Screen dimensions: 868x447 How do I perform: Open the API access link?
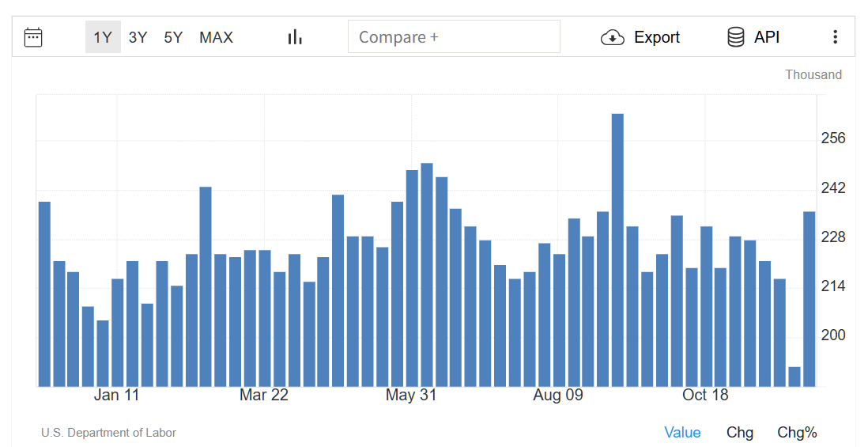pos(767,37)
